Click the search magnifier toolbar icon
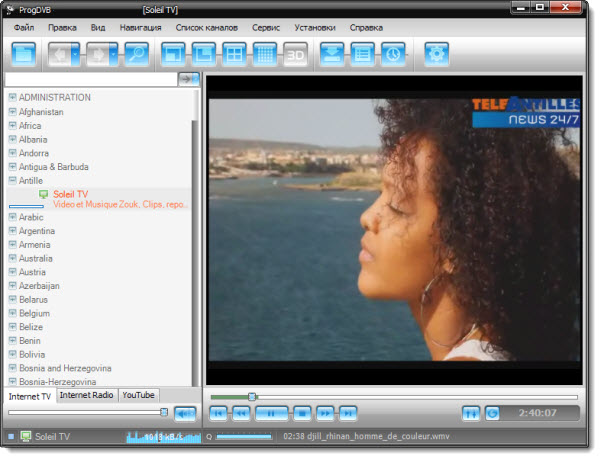This screenshot has width=600, height=459. click(136, 55)
